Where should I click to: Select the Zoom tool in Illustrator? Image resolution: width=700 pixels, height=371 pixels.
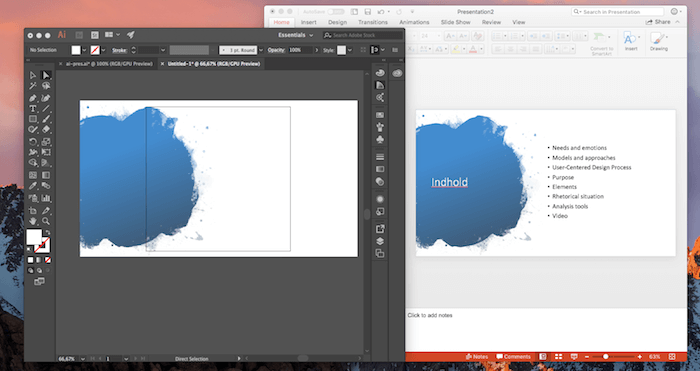pyautogui.click(x=46, y=221)
